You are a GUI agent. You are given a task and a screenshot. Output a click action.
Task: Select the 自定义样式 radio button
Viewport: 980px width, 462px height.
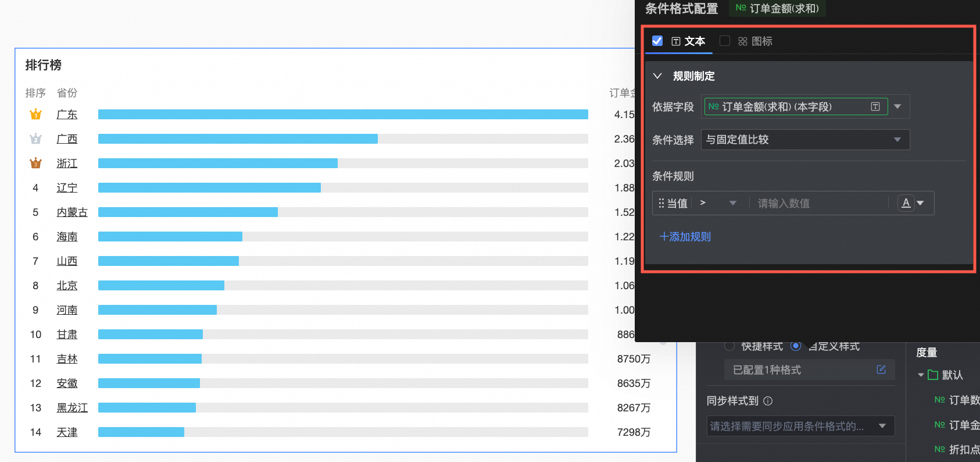click(x=796, y=346)
